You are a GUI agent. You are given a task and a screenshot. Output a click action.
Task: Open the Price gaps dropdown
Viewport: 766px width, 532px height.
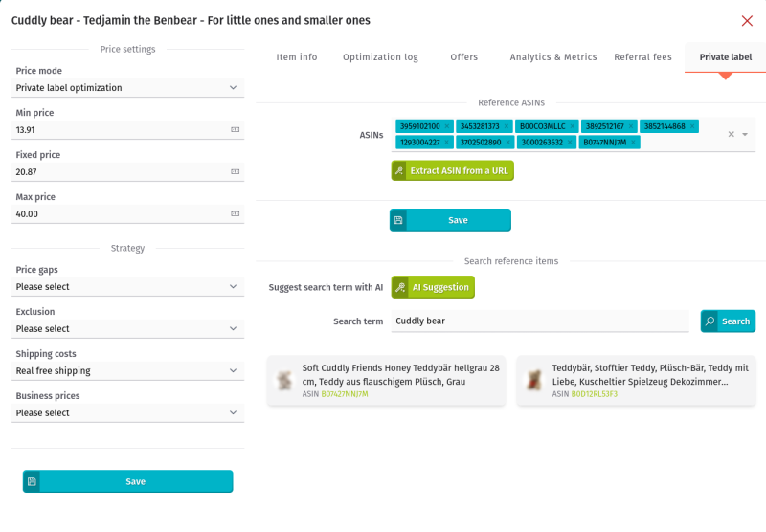(x=127, y=287)
